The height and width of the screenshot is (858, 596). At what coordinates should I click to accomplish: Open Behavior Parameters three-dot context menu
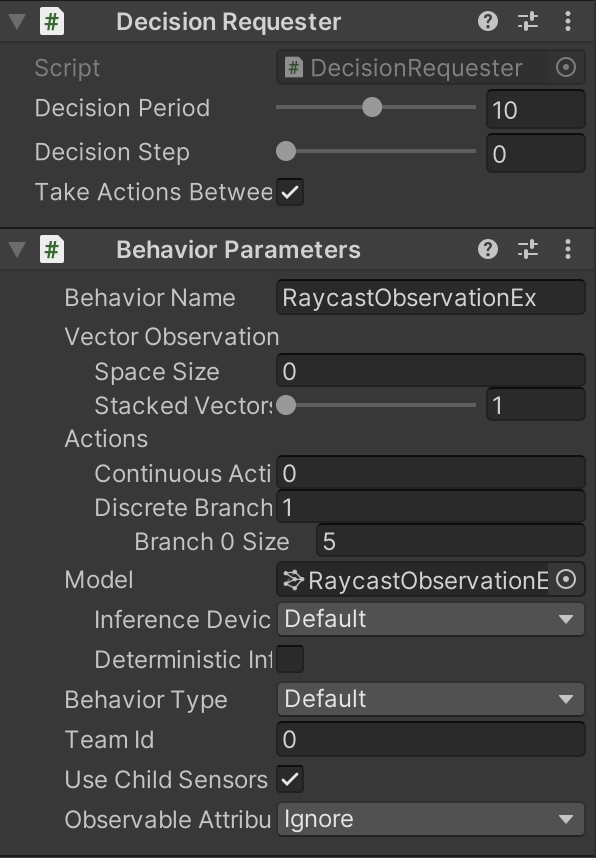[568, 250]
